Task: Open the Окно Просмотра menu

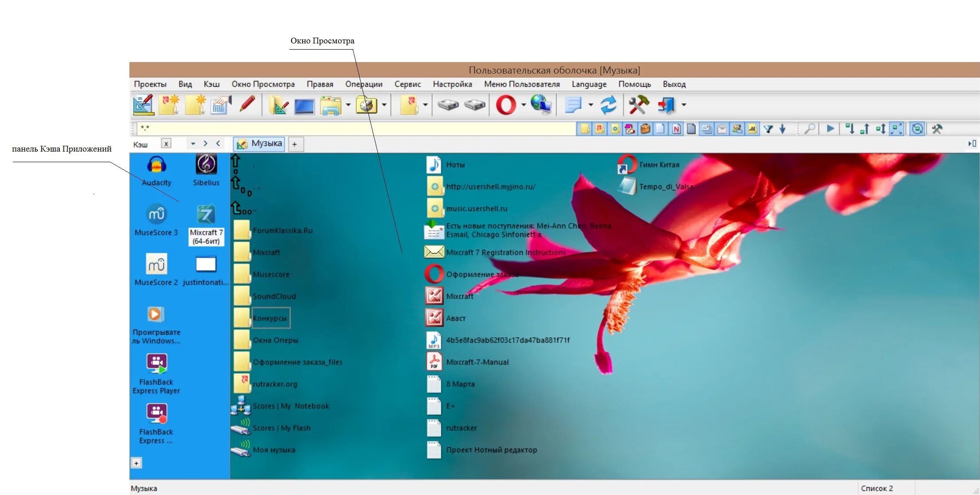Action: click(x=263, y=84)
